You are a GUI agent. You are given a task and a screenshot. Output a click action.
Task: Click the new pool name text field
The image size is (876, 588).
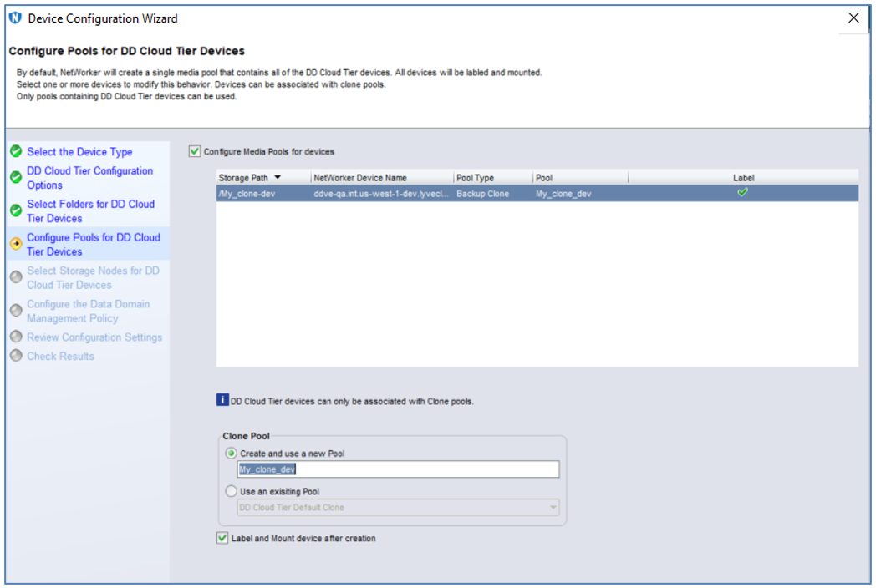398,469
